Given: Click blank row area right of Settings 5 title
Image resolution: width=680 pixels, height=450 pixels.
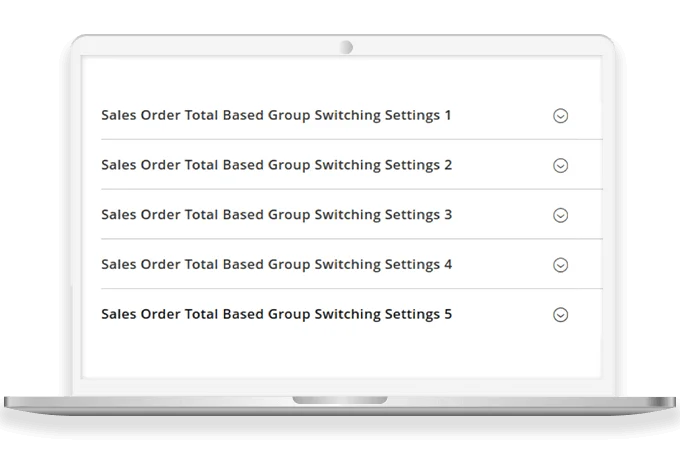Looking at the screenshot, I should [x=500, y=314].
